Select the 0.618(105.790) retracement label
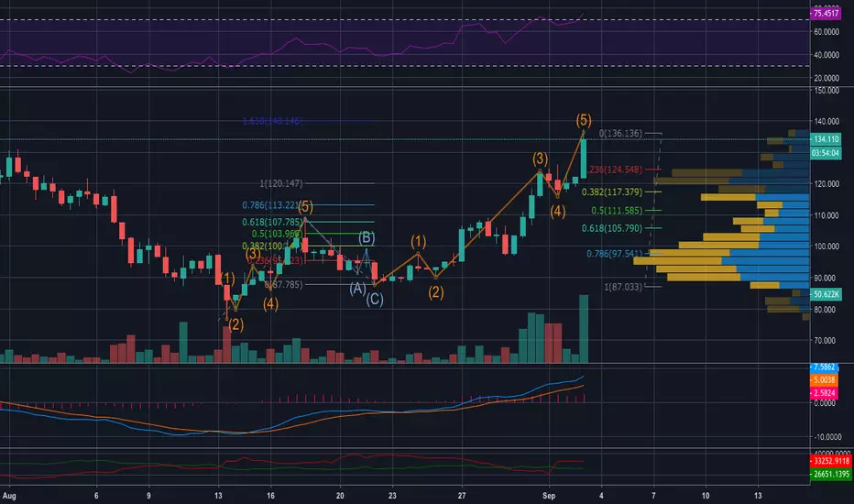This screenshot has height=504, width=854. click(x=612, y=228)
